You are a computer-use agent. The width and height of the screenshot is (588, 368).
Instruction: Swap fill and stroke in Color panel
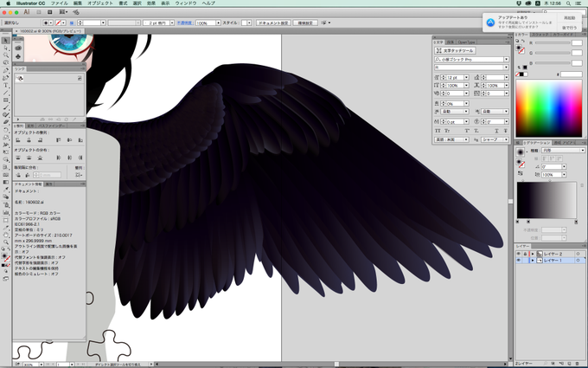point(523,41)
